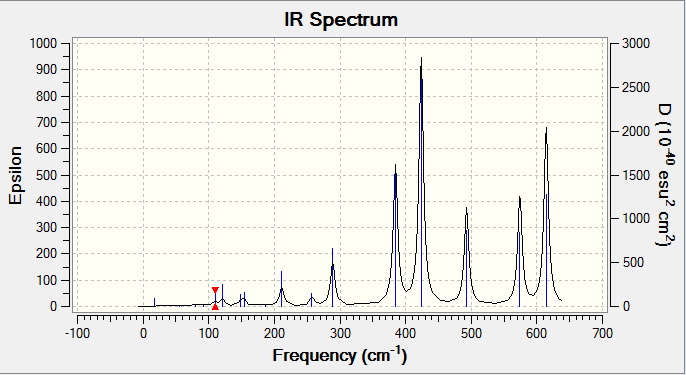The height and width of the screenshot is (375, 686).
Task: Click the red upward triangle marker on the baseline
Action: coord(215,307)
